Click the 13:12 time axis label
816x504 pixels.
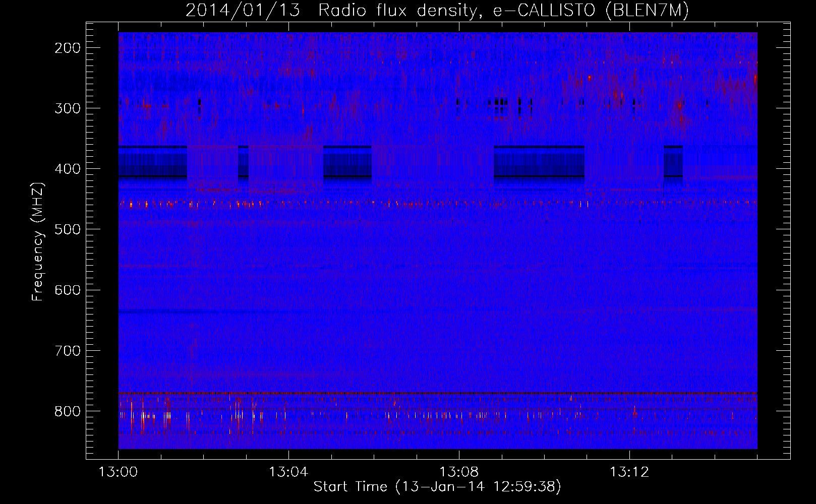point(629,472)
